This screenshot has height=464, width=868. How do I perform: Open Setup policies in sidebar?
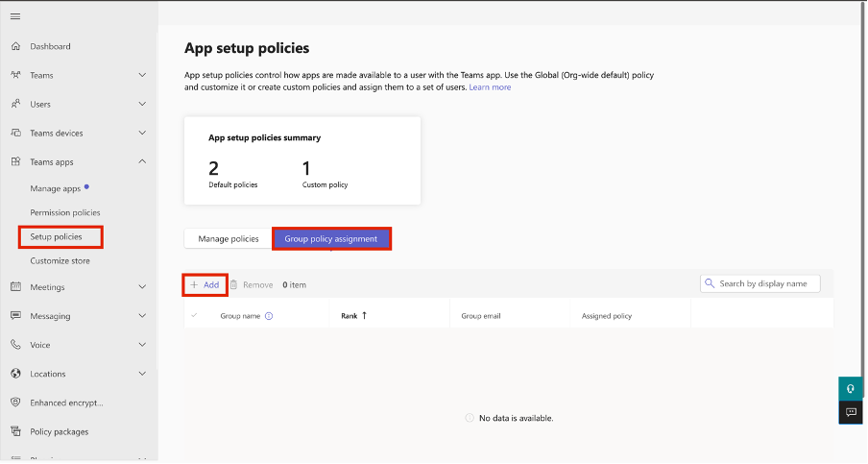(56, 236)
